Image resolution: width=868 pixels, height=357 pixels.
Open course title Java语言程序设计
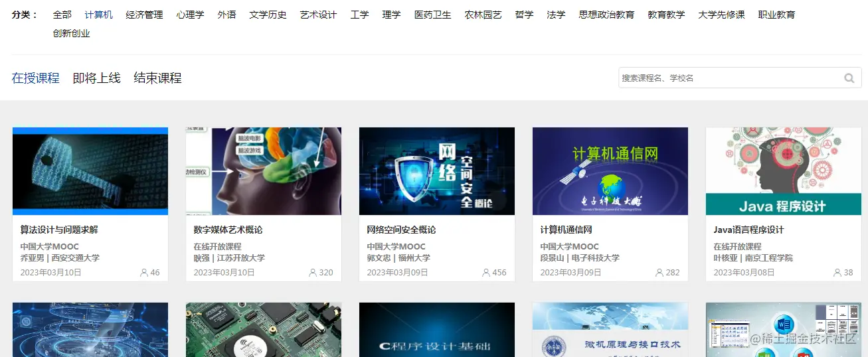(x=749, y=230)
